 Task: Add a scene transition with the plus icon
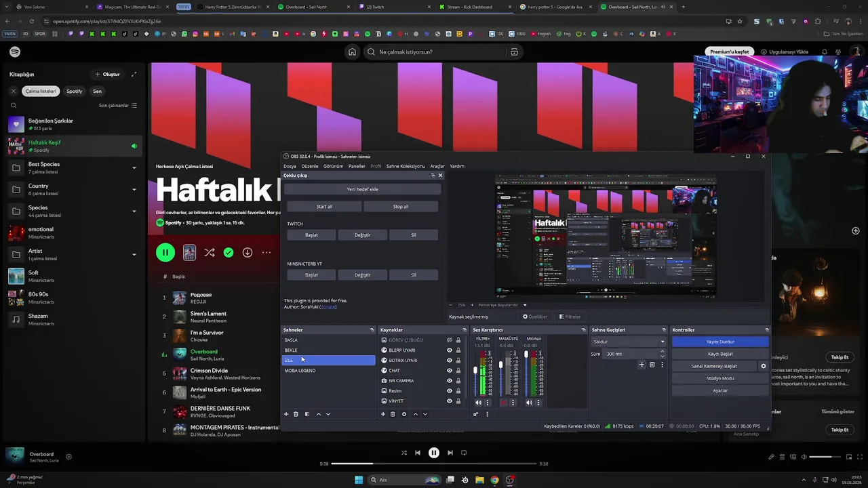click(x=642, y=365)
